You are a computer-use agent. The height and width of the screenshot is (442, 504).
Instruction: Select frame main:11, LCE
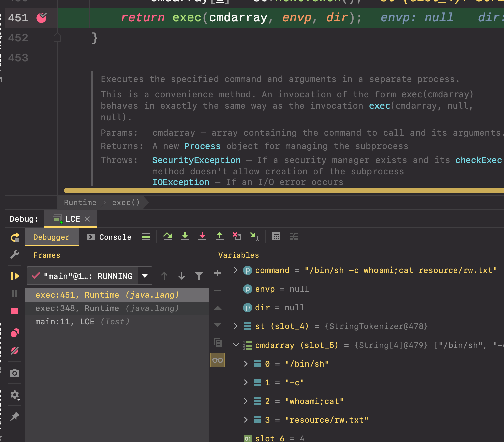[117, 322]
